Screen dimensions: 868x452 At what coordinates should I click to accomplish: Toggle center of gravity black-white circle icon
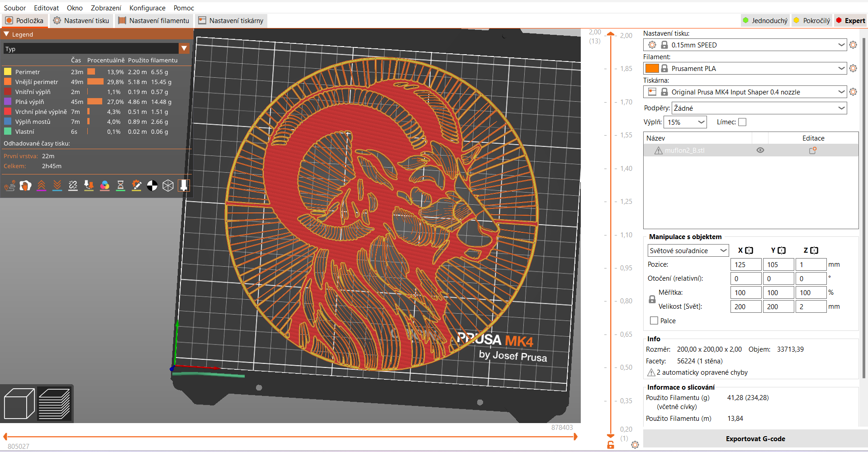pos(152,185)
